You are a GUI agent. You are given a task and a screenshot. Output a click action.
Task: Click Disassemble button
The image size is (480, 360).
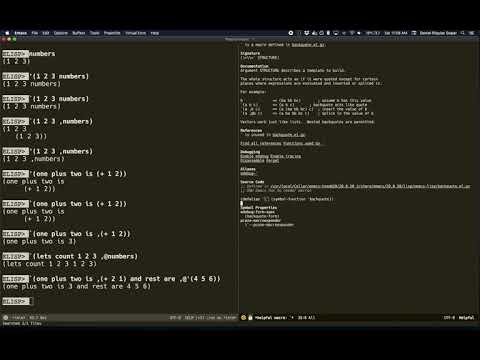[252, 161]
